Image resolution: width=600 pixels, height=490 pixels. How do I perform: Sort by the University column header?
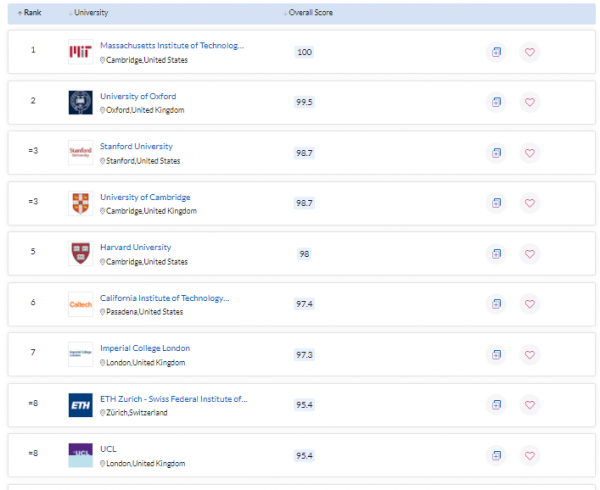(x=90, y=13)
